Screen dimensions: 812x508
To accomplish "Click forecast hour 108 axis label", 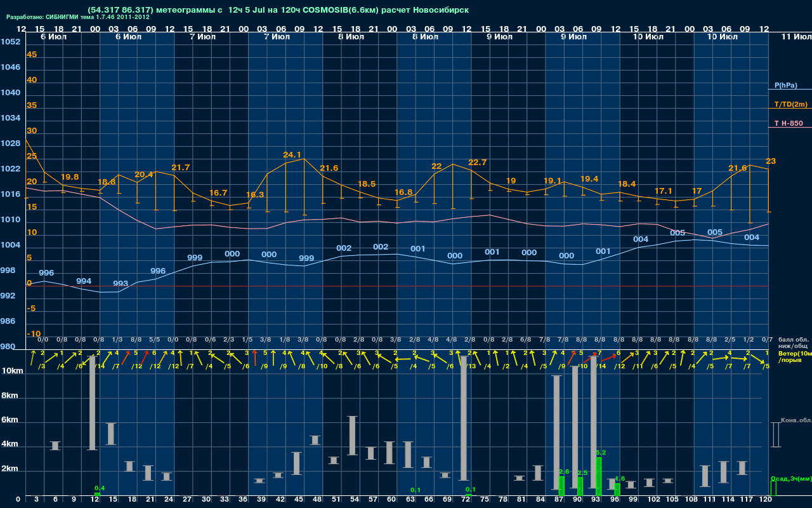I will coord(691,500).
